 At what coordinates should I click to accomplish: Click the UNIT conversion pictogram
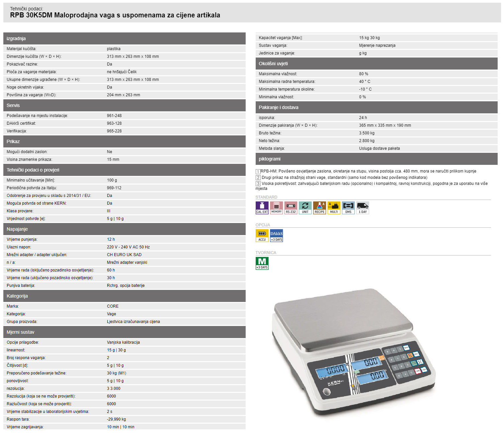[x=305, y=208]
